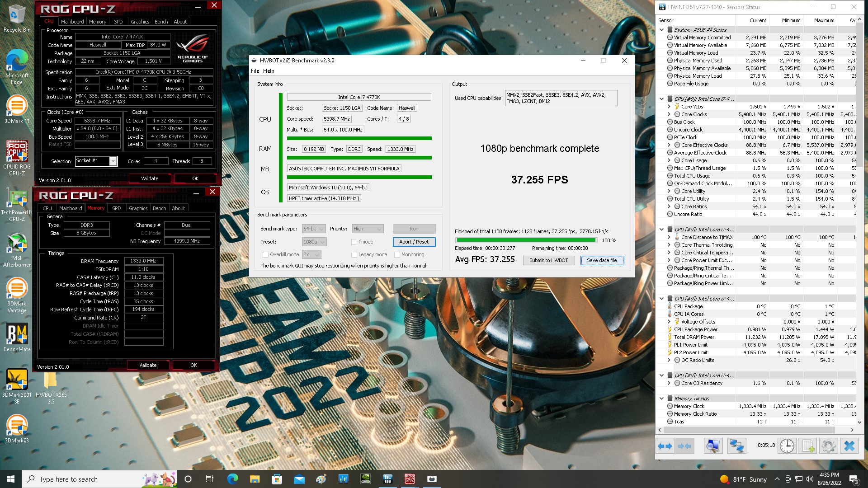Click benchmark progress bar at 100%
The width and height of the screenshot is (868, 488).
pos(526,240)
